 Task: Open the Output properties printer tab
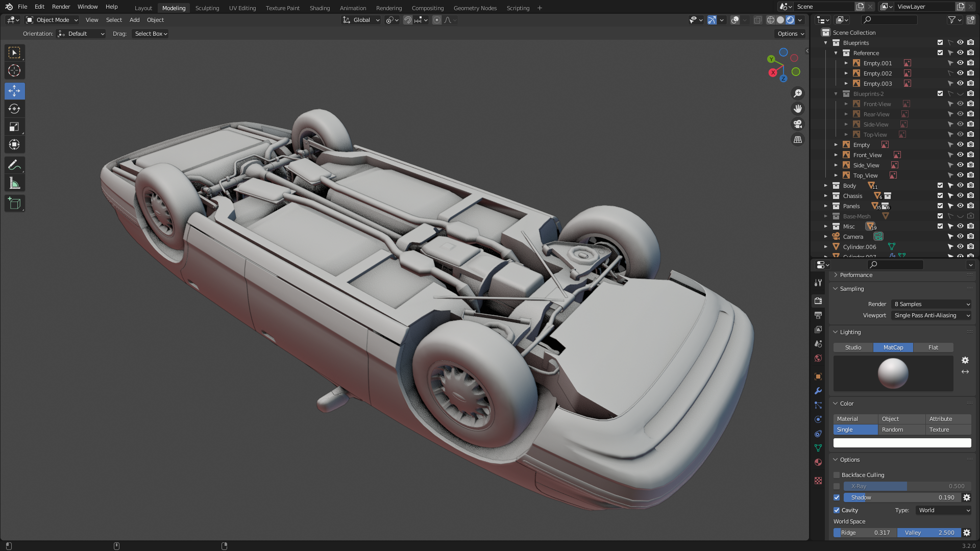(818, 315)
